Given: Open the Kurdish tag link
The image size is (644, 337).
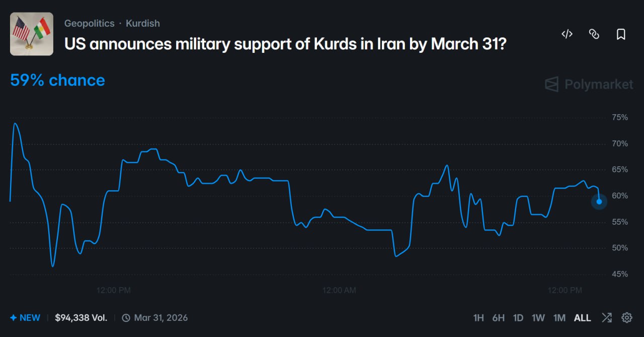Looking at the screenshot, I should pos(143,23).
